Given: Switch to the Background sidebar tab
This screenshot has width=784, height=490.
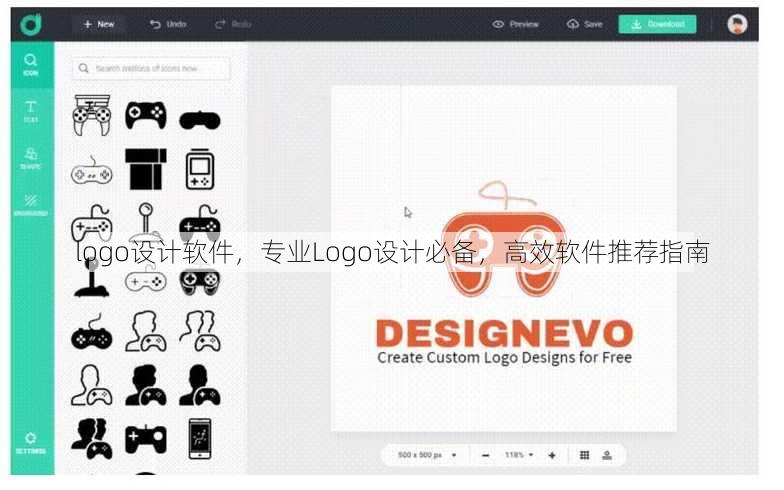Looking at the screenshot, I should pos(30,205).
